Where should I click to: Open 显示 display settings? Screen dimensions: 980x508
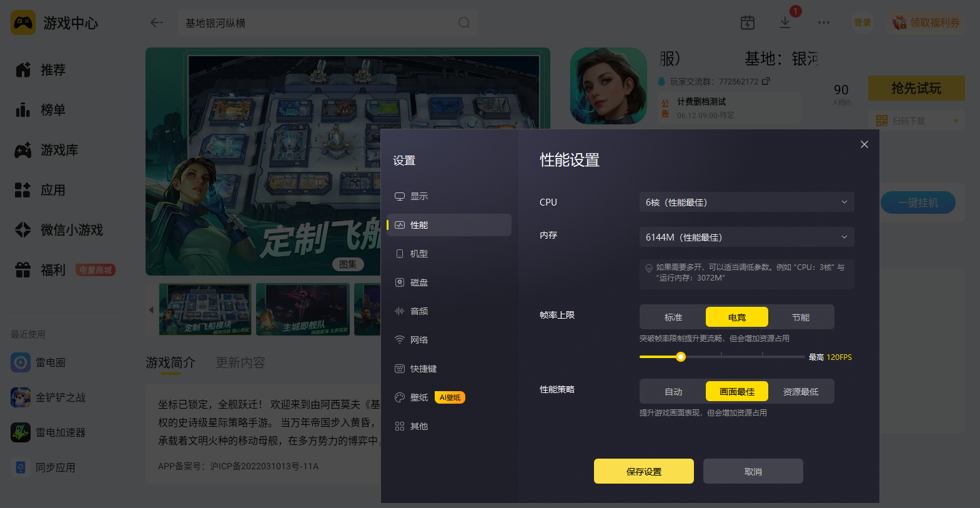(x=449, y=196)
